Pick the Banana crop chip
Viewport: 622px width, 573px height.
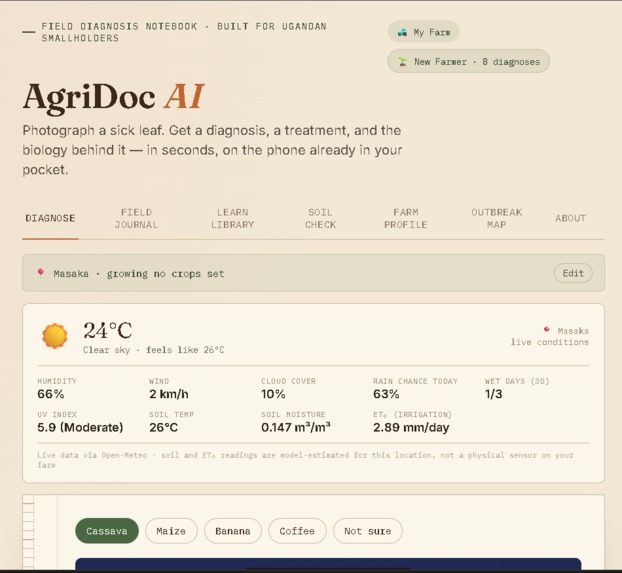click(233, 531)
